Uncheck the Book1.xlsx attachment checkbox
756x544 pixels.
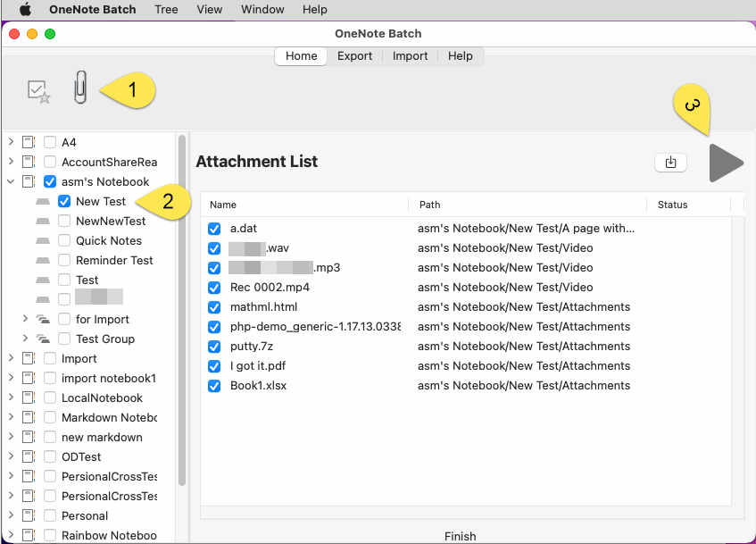(x=214, y=386)
